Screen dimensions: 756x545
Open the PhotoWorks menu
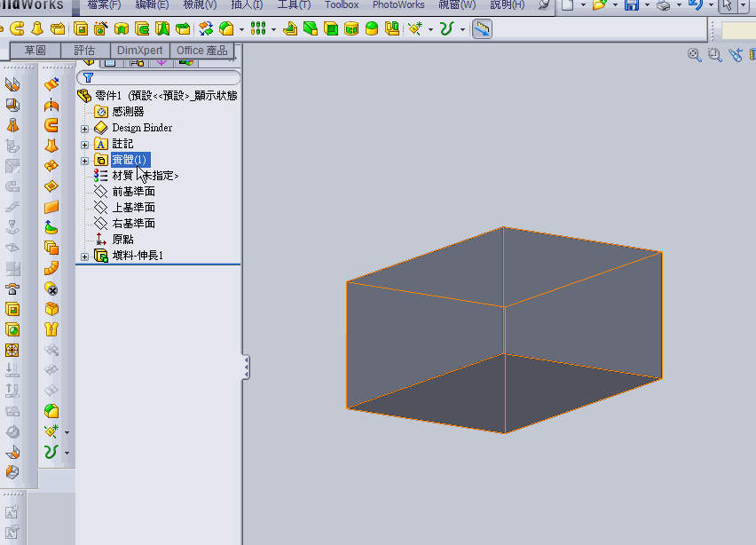pos(398,4)
